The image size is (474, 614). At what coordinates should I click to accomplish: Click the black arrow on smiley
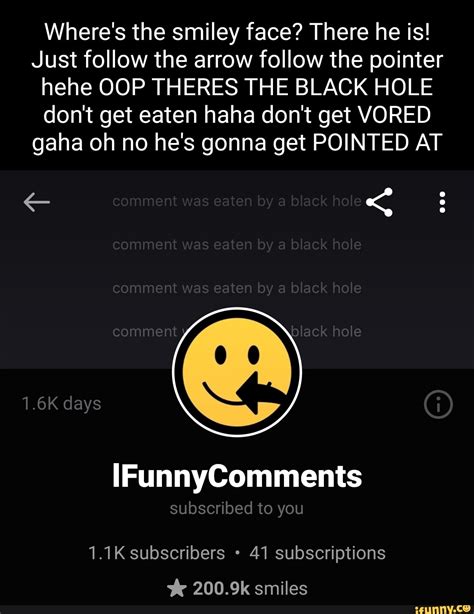coord(262,393)
